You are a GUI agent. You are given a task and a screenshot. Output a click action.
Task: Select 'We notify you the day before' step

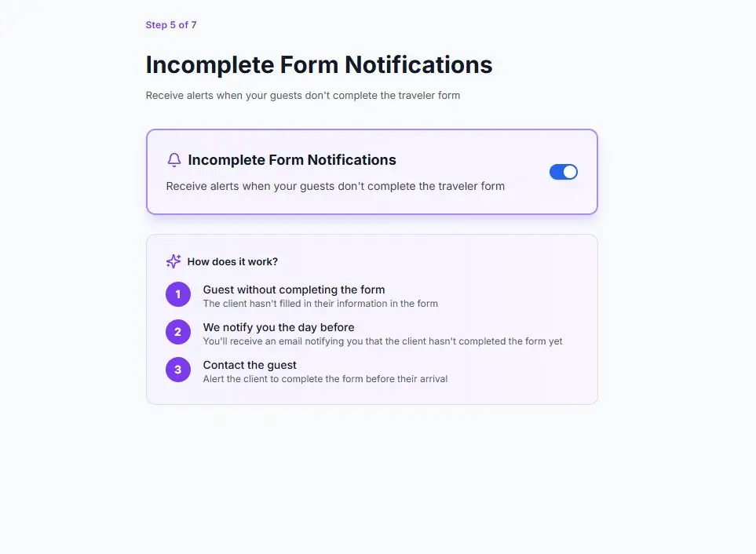coord(279,327)
